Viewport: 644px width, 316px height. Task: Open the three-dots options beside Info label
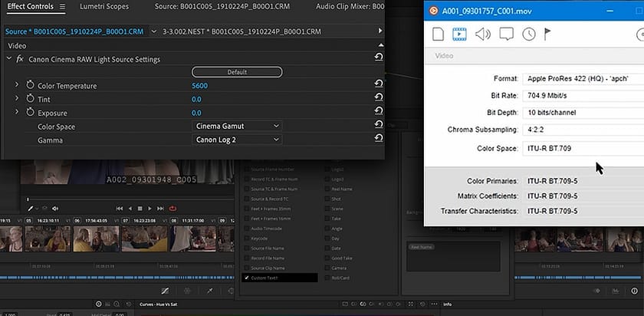pos(435,304)
